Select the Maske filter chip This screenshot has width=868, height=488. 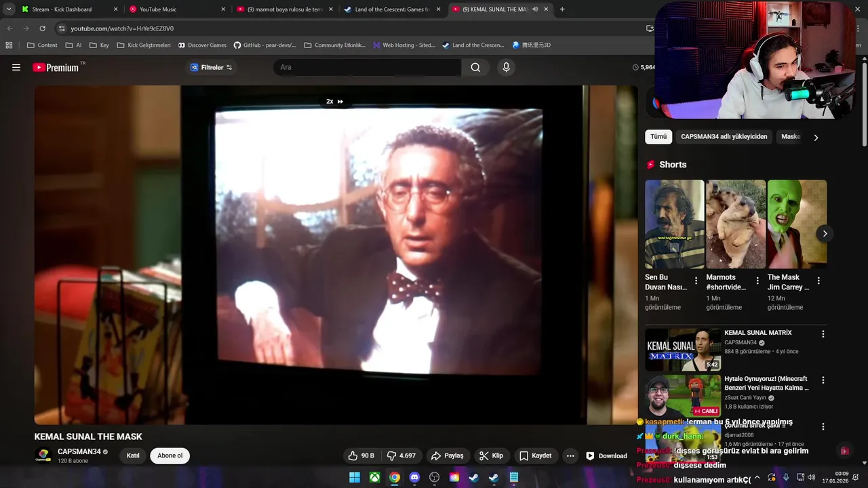click(x=791, y=136)
